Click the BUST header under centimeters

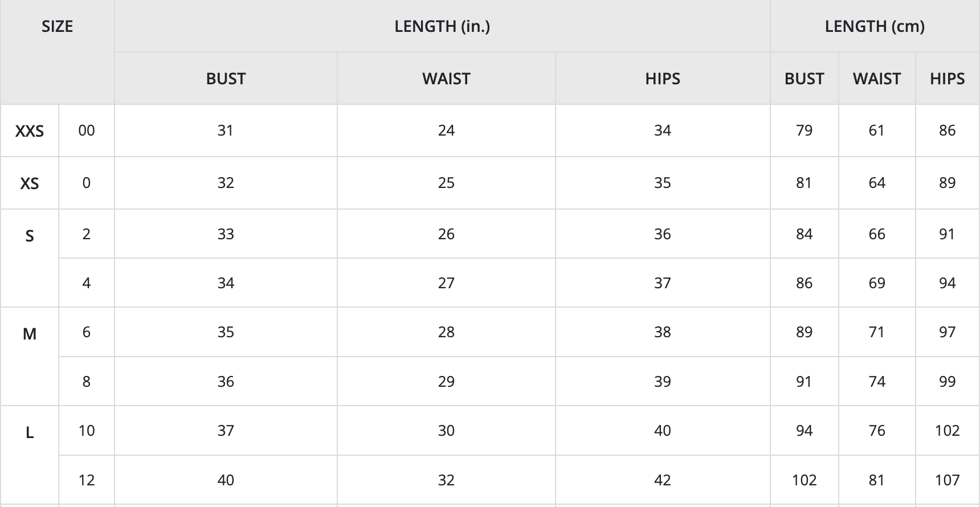tap(804, 79)
